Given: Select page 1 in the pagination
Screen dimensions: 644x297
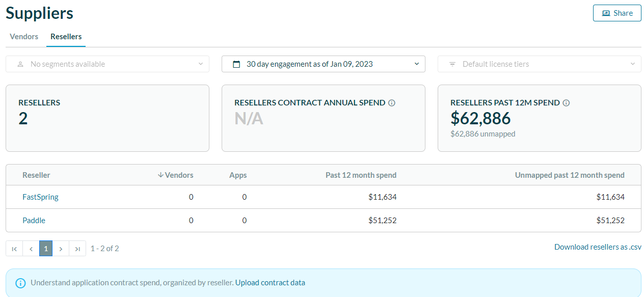Looking at the screenshot, I should coord(46,249).
